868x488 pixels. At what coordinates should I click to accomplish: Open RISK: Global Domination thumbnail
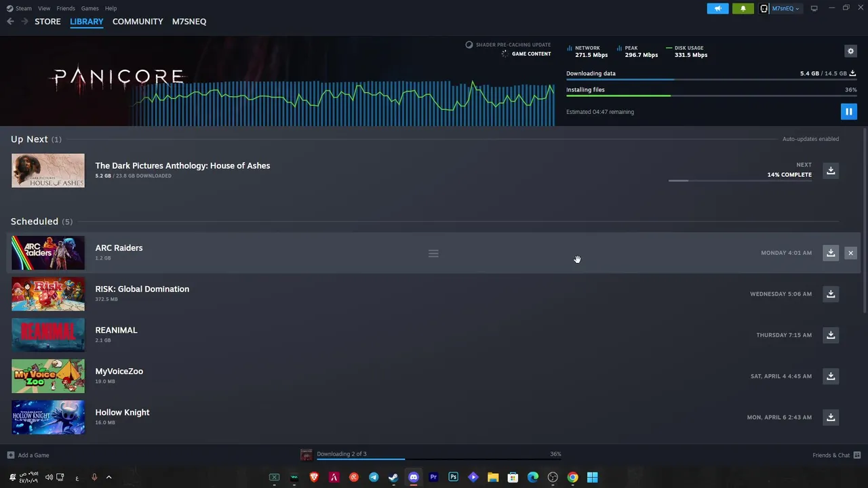tap(48, 294)
